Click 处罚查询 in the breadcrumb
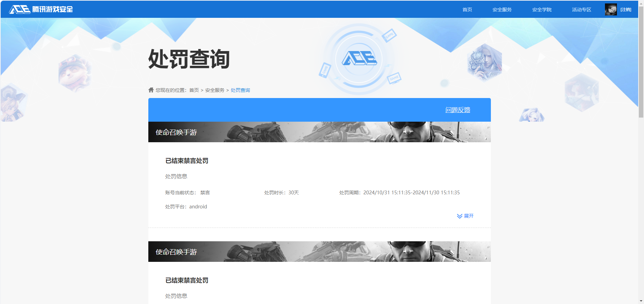 [x=240, y=90]
